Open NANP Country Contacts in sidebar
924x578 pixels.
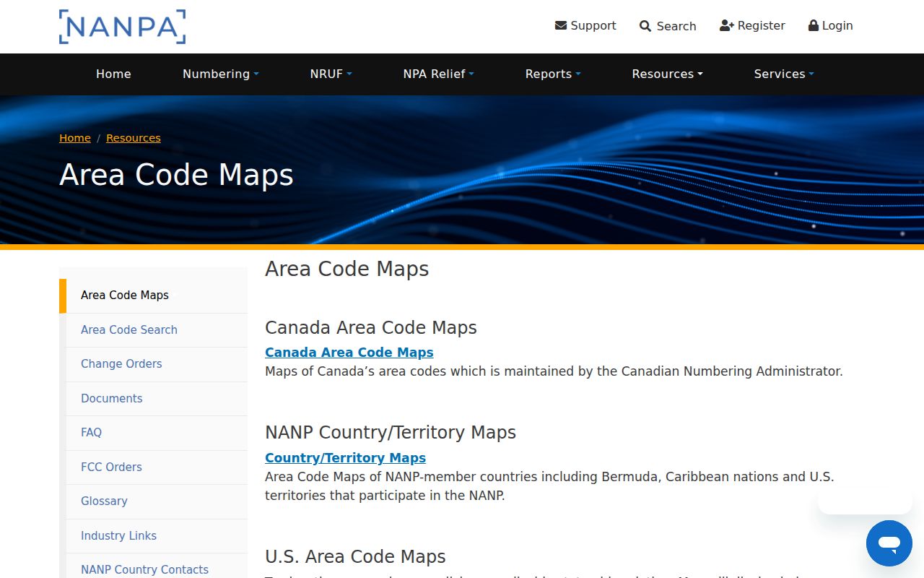pyautogui.click(x=157, y=567)
